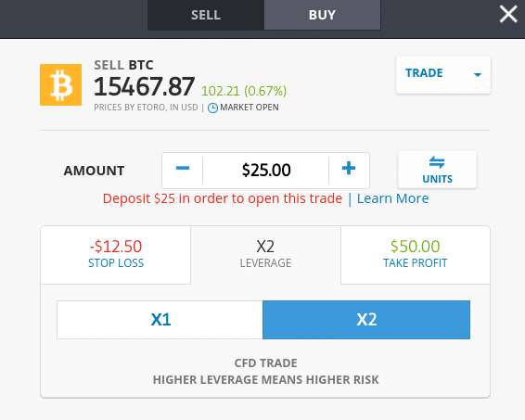
Task: Click the Bitcoin logo icon
Action: [x=60, y=84]
